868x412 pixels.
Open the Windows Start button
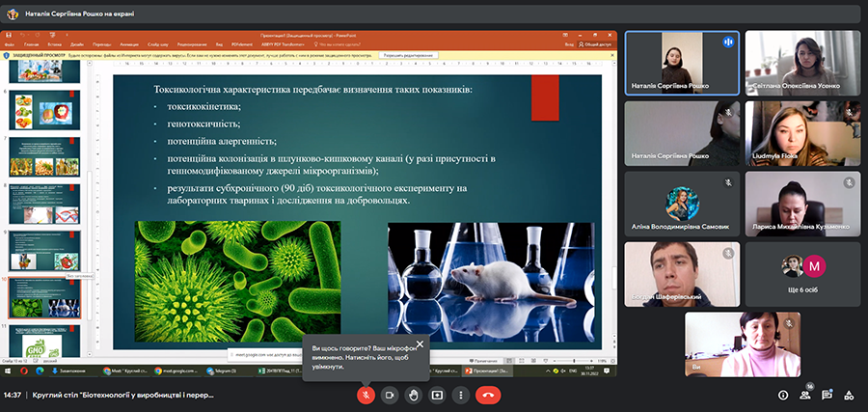pyautogui.click(x=8, y=371)
